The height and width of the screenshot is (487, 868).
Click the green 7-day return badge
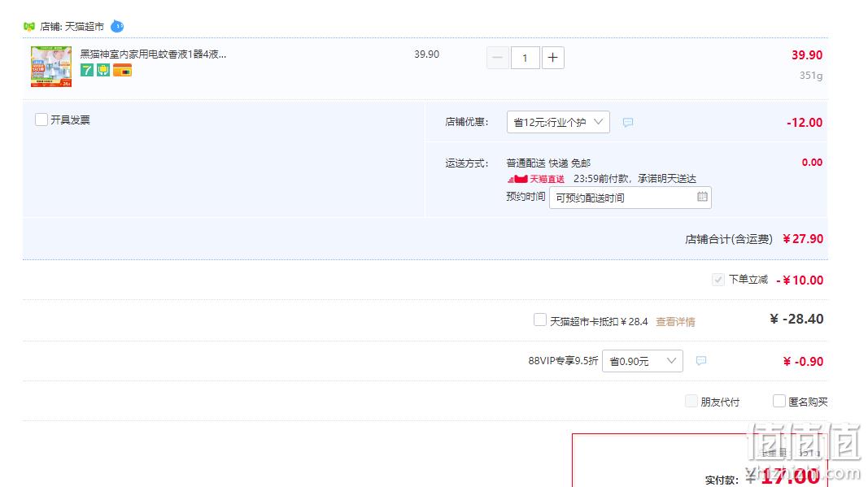coord(87,70)
